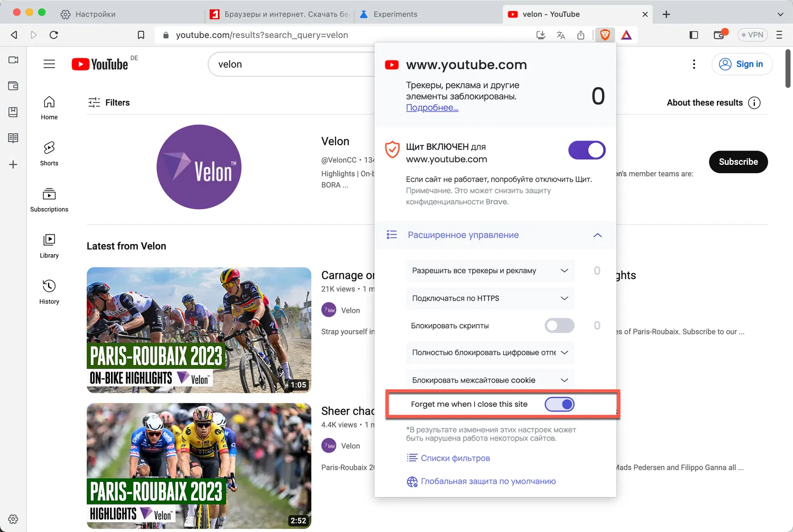
Task: Open the Paris-Roubaix On-Bike Highlights video thumbnail
Action: tap(199, 330)
